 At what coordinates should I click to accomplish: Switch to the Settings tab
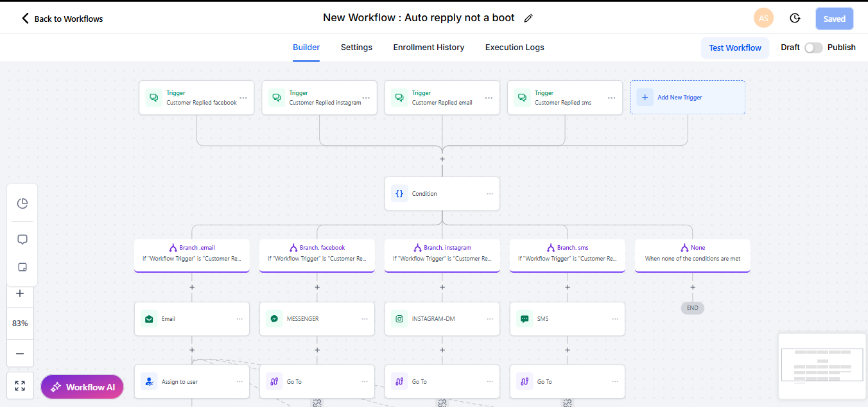tap(356, 48)
